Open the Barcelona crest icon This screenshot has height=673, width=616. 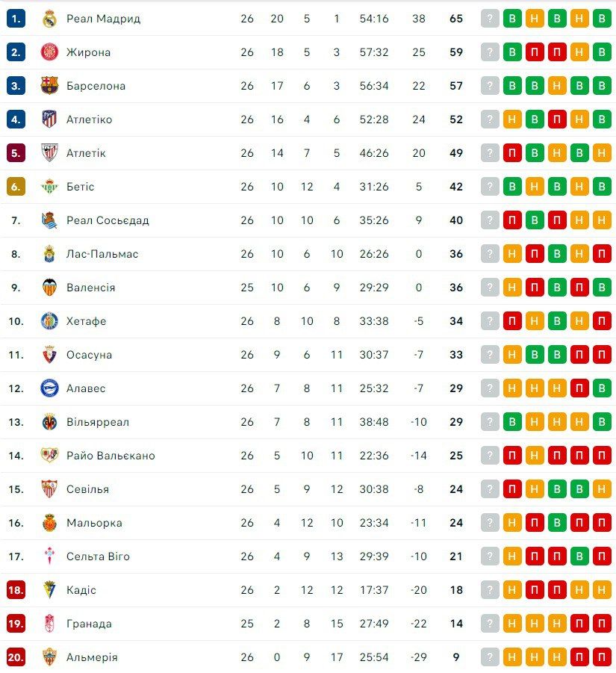tap(49, 86)
